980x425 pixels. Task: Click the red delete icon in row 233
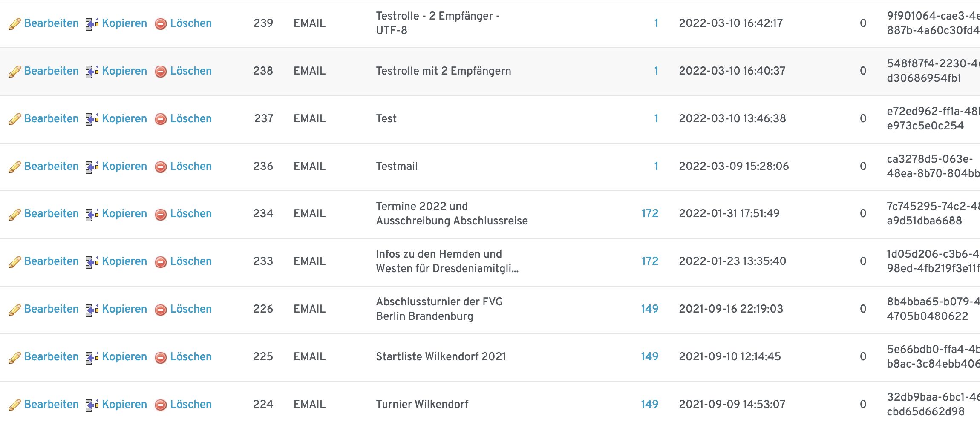[x=161, y=262]
